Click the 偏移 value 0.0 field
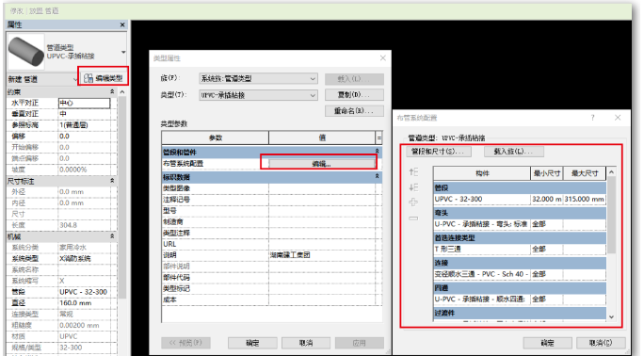The image size is (644, 356). tap(84, 136)
